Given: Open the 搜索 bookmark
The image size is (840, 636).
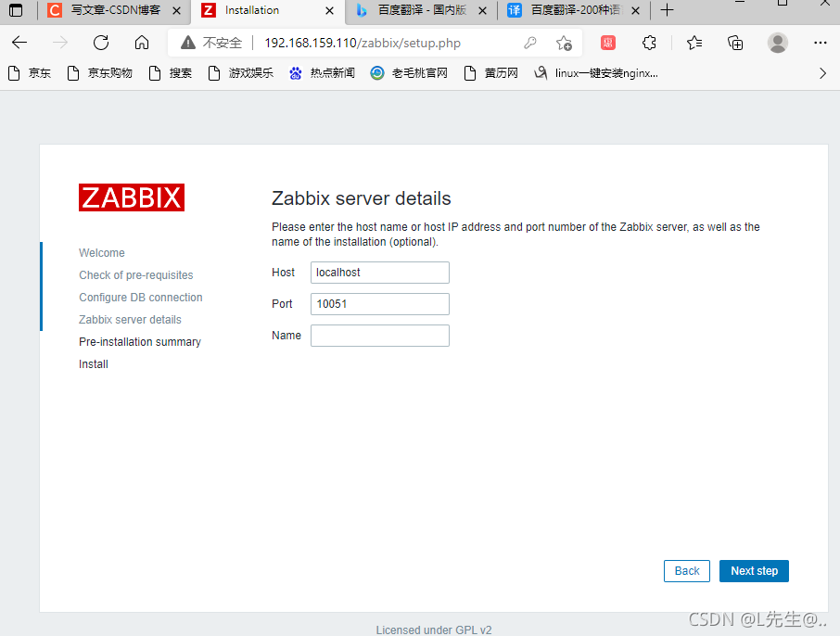Looking at the screenshot, I should click(x=171, y=73).
